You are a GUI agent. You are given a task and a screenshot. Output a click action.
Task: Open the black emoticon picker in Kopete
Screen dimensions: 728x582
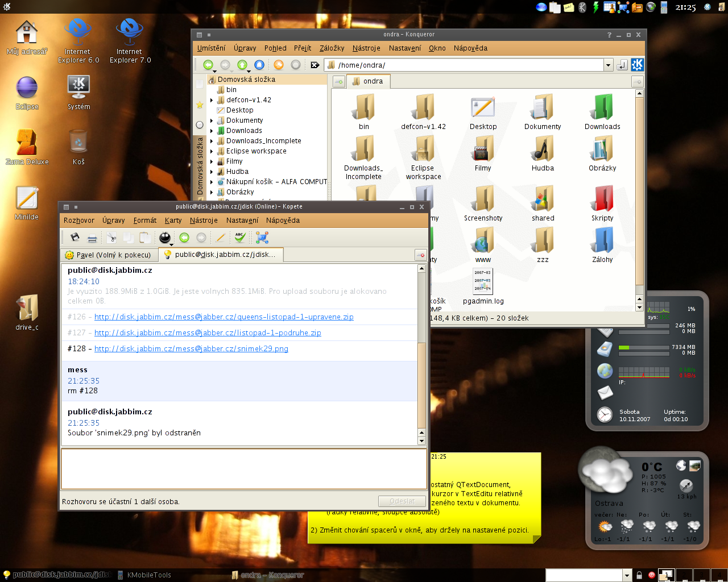pyautogui.click(x=165, y=238)
